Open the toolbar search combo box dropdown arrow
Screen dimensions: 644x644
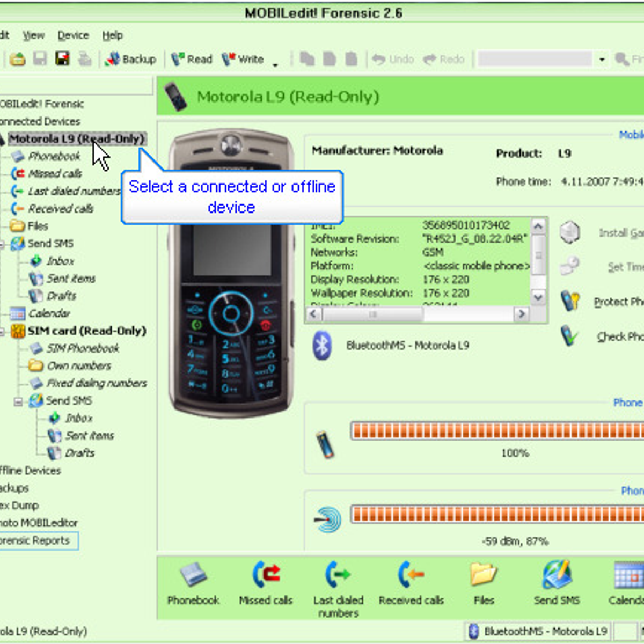click(x=602, y=59)
